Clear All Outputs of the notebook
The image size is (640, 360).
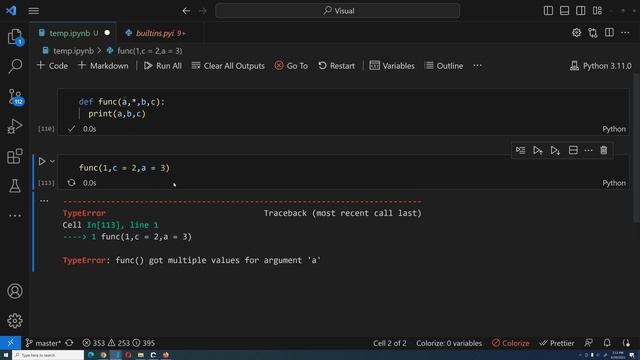(228, 66)
